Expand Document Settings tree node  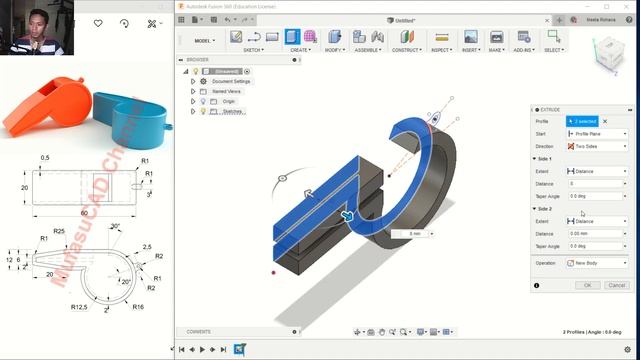[193, 81]
